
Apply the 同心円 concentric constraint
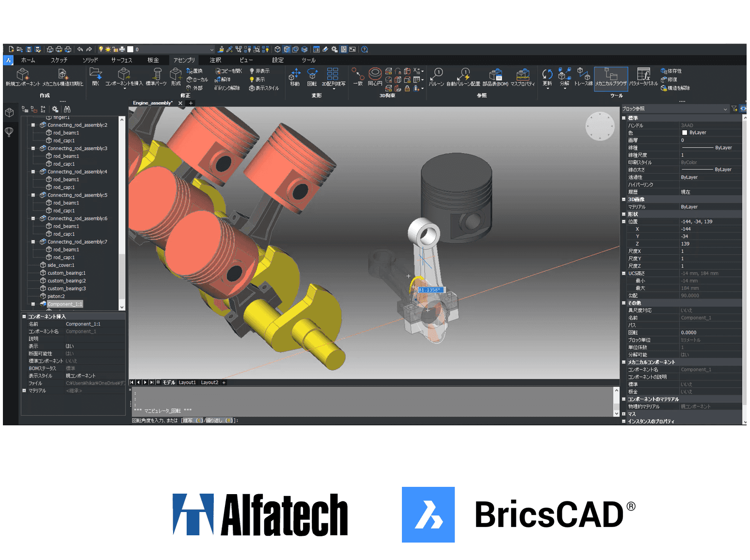tap(375, 77)
